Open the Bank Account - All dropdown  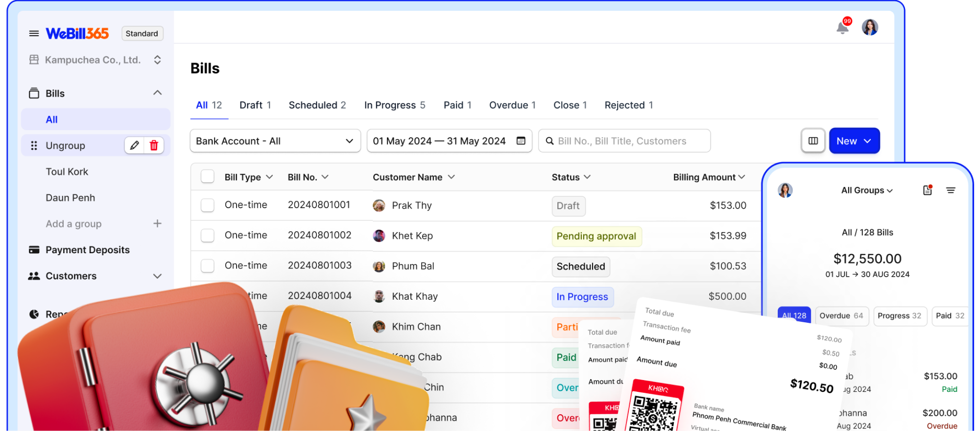click(x=275, y=141)
